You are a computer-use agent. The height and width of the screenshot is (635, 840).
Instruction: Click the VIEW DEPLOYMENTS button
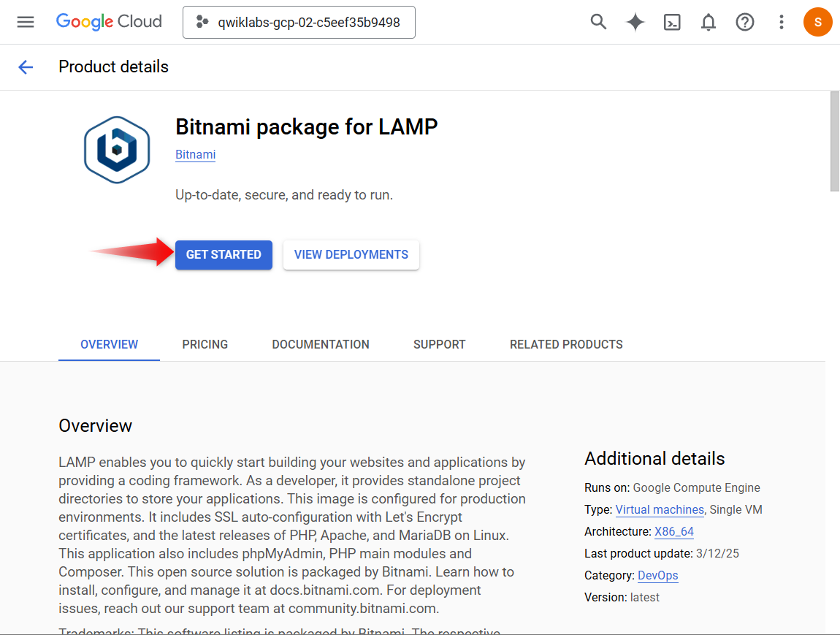[351, 254]
